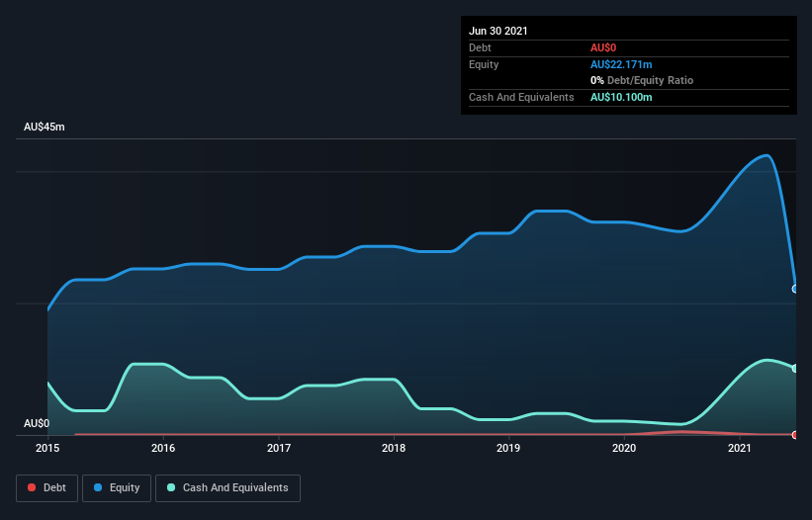Click the teal Cash legend dot
Image resolution: width=812 pixels, height=520 pixels.
172,487
